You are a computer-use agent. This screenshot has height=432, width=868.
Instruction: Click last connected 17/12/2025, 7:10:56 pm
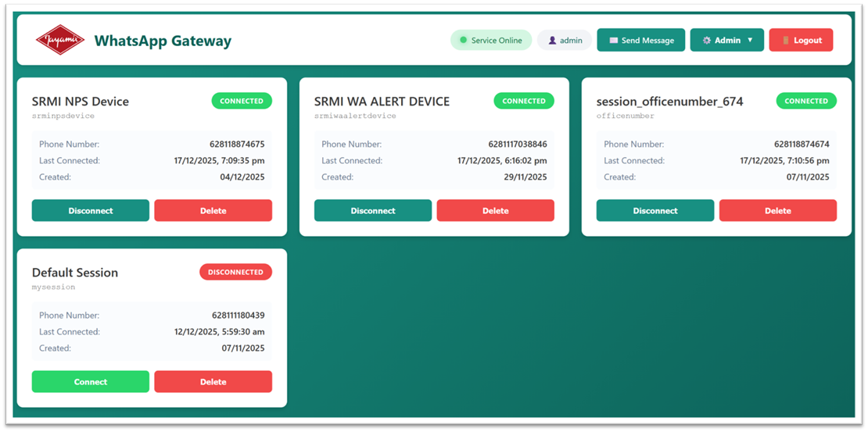point(784,161)
